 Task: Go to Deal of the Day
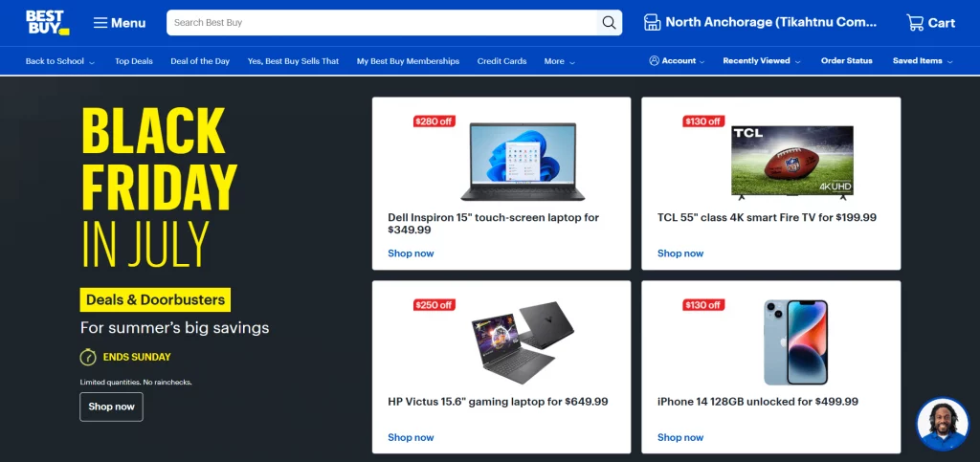tap(200, 61)
